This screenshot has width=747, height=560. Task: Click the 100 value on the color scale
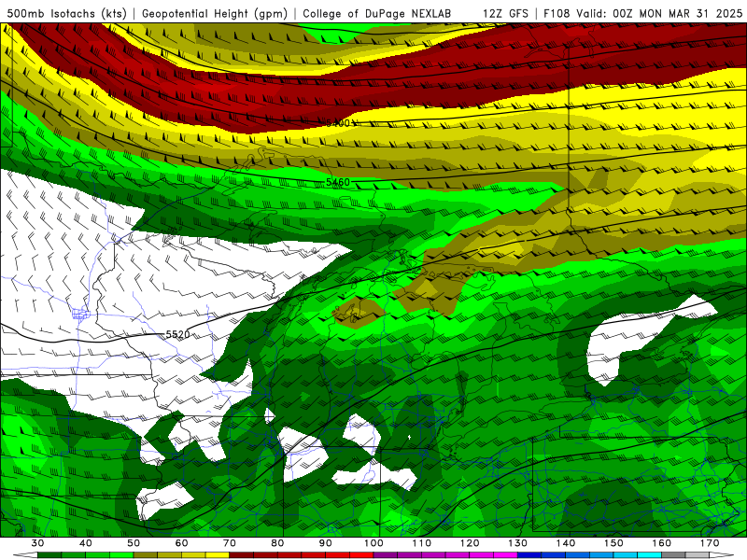click(374, 543)
